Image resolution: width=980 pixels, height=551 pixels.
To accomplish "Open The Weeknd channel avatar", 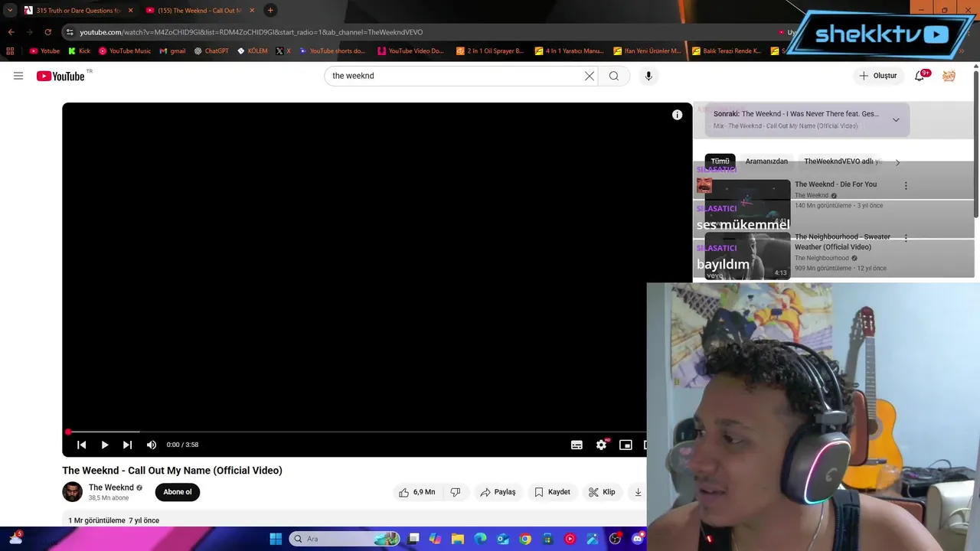I will pyautogui.click(x=72, y=492).
